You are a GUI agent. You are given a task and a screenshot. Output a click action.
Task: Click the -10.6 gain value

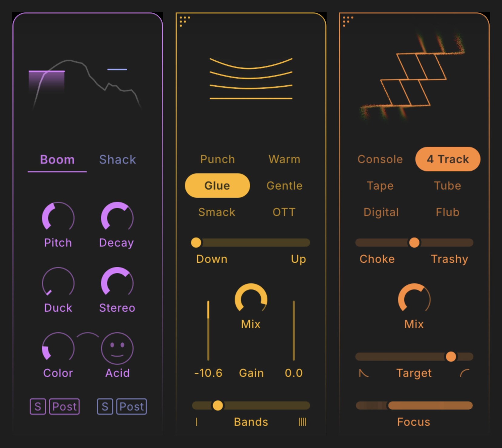pos(208,373)
